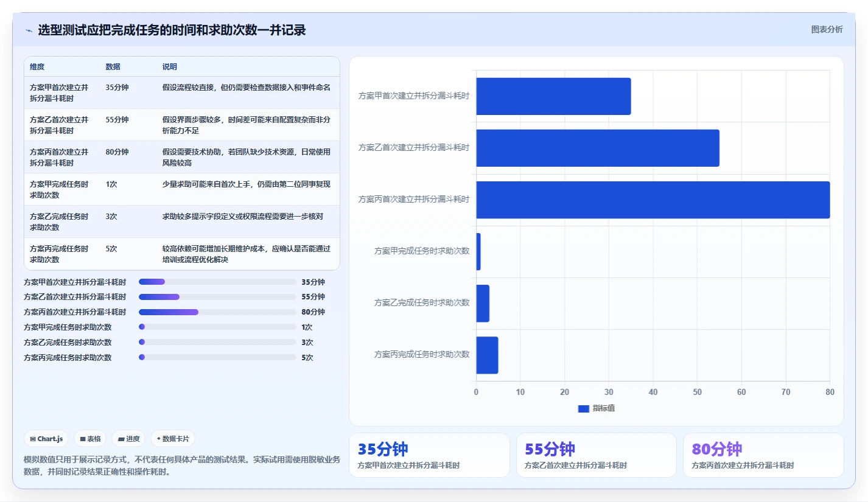Screen dimensions: 868x502
Task: Click the 表格 chip
Action: coord(90,439)
